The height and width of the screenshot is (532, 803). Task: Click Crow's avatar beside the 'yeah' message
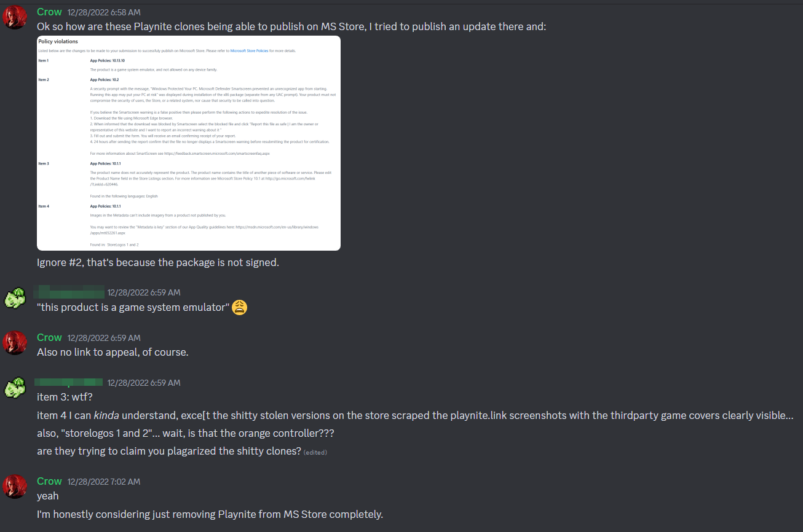[x=15, y=487]
